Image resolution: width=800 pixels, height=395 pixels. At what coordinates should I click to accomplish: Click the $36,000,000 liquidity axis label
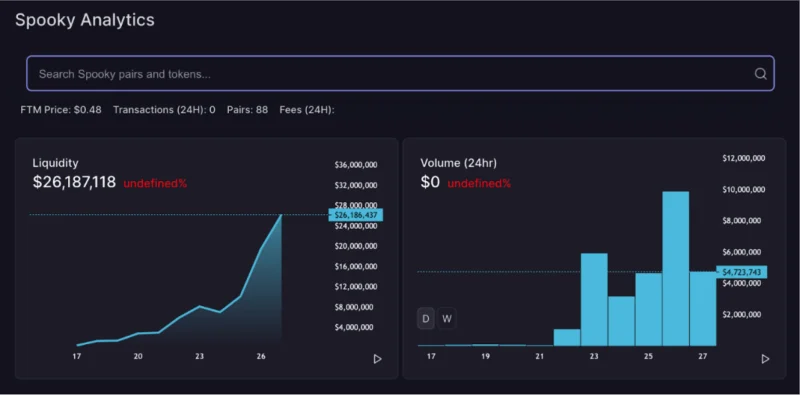point(356,165)
